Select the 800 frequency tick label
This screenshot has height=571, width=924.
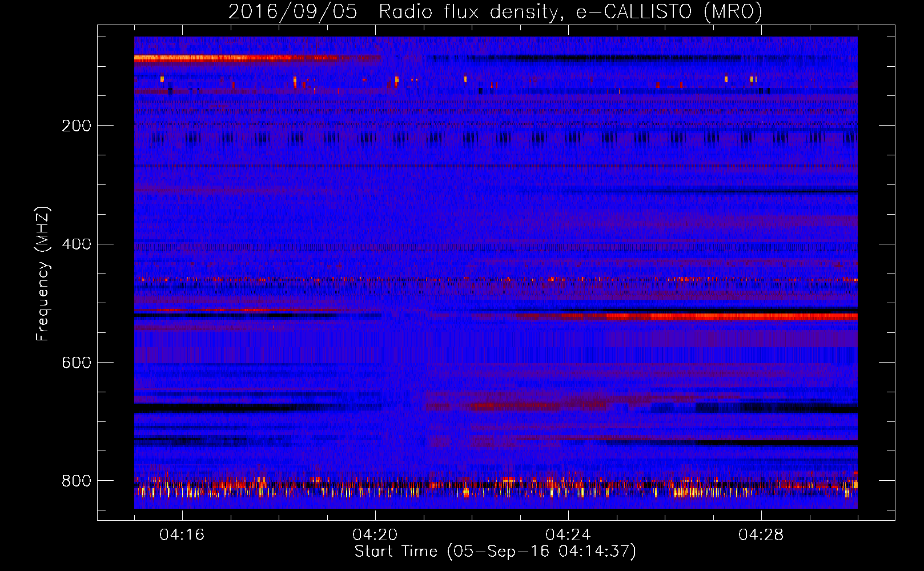tap(77, 481)
